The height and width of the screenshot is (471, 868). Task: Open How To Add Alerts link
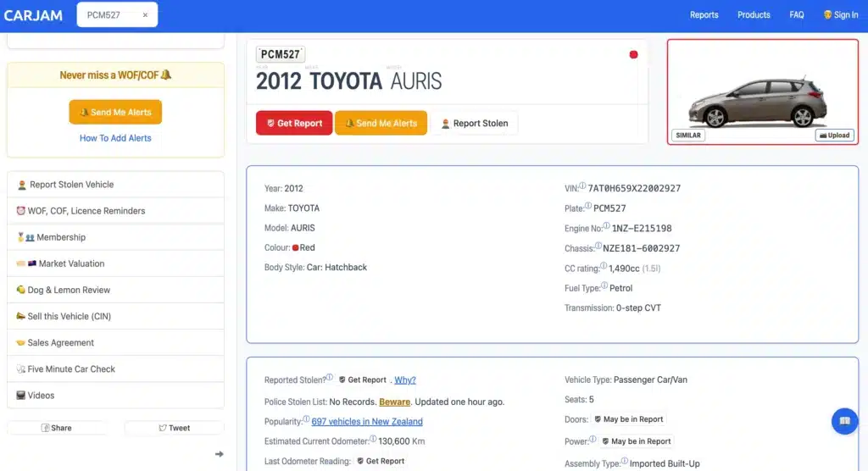point(115,138)
